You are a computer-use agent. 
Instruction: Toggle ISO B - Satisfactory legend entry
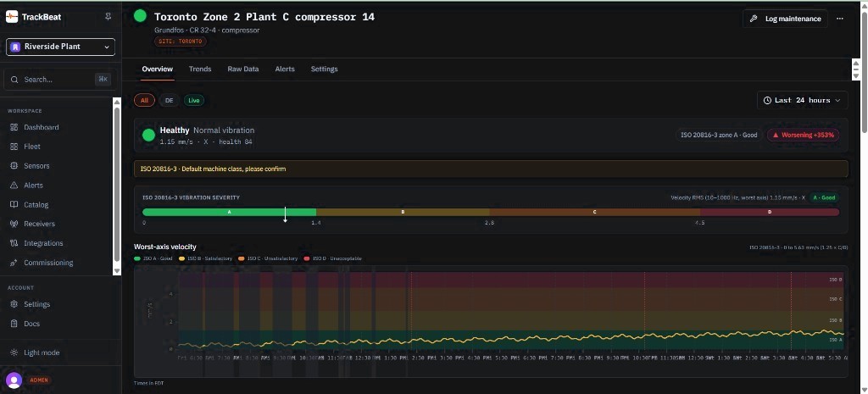point(205,258)
